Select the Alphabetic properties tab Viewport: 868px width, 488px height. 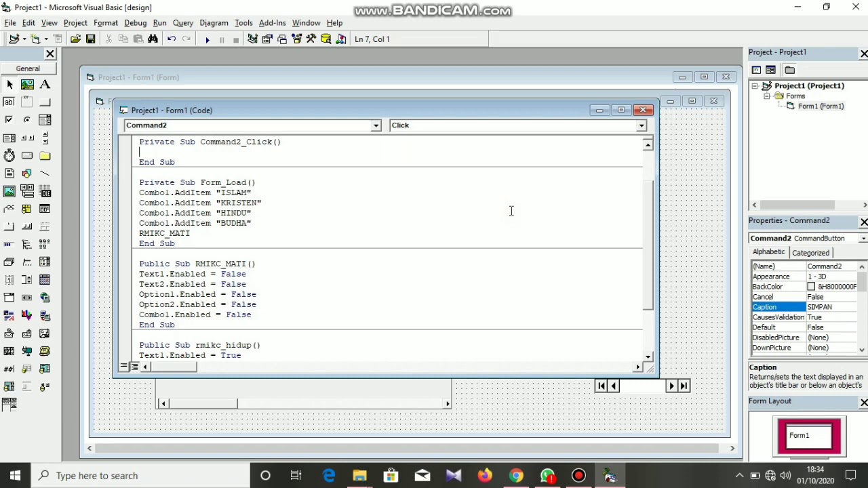point(768,252)
